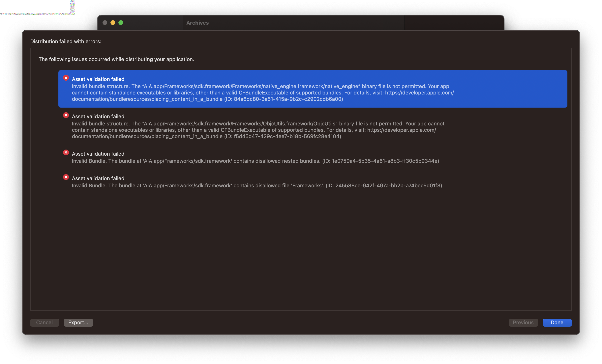Click error icon beside disallowed file 'Frameworks' message
The image size is (602, 364).
point(66,177)
